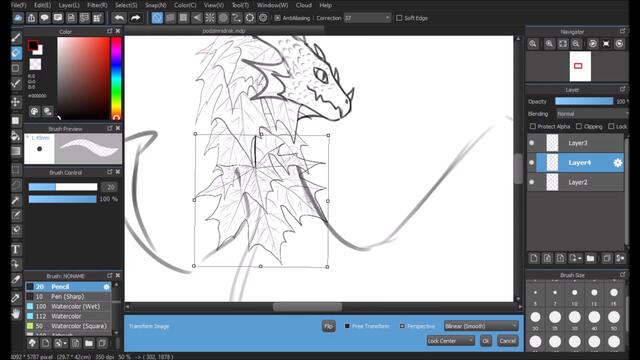This screenshot has width=640, height=360.
Task: Click the Flip button in transform bar
Action: 329,326
